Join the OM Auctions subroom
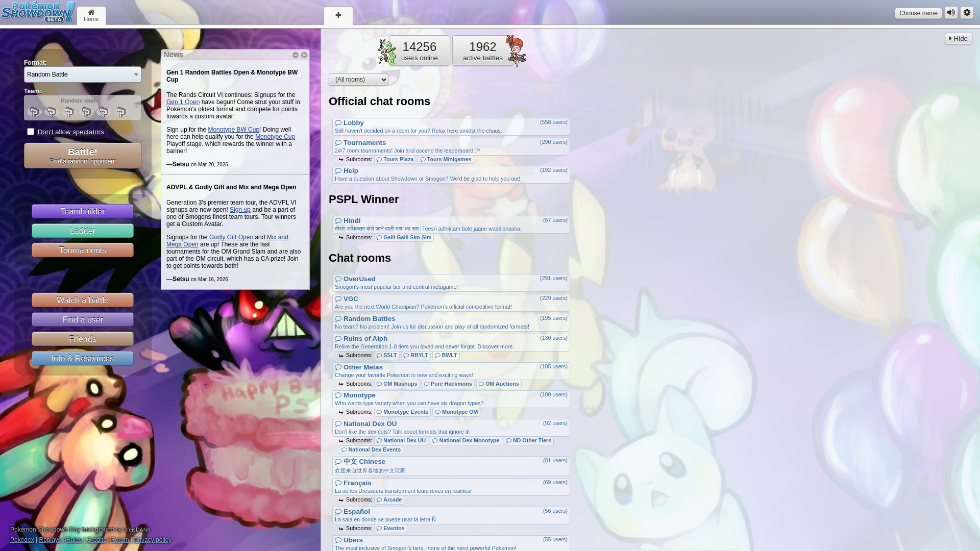 pyautogui.click(x=499, y=384)
